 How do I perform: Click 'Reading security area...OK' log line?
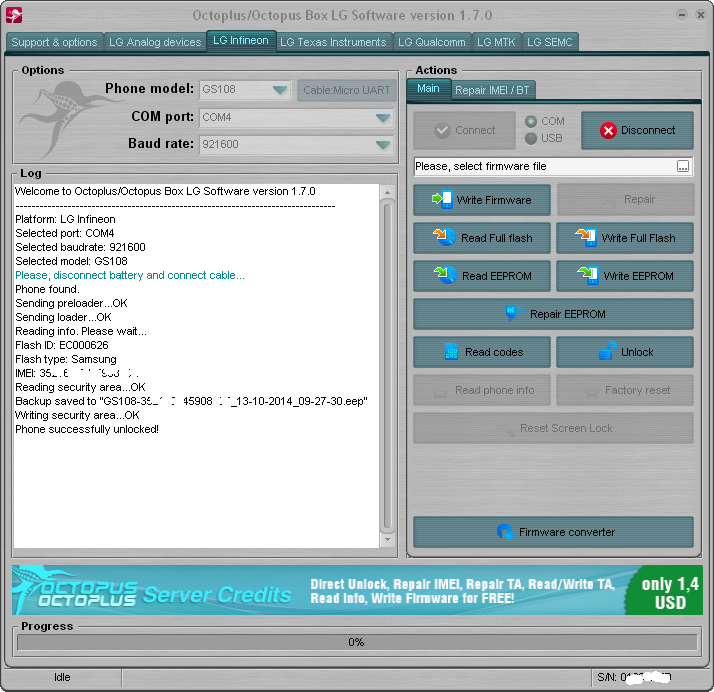80,387
